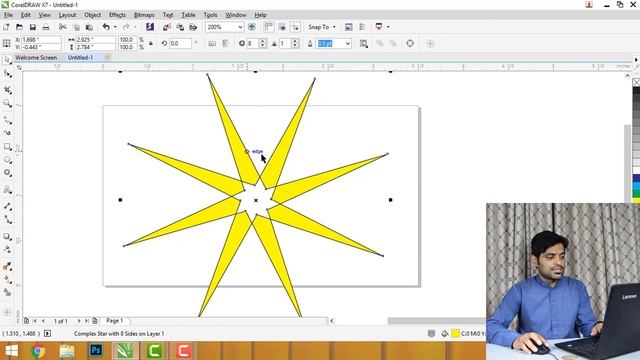Click the Undo arrow icon

106,27
